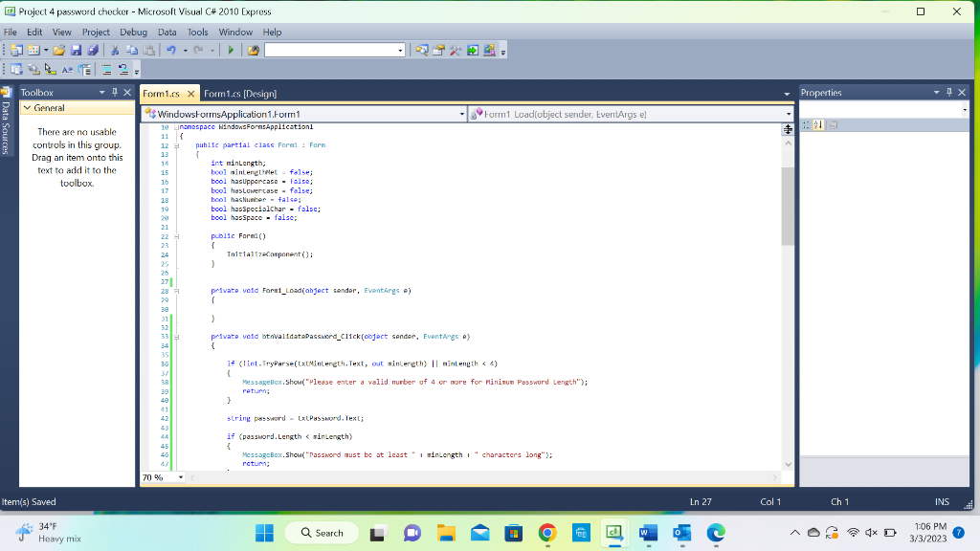Open the Debug menu
This screenshot has height=551, width=980.
click(134, 31)
